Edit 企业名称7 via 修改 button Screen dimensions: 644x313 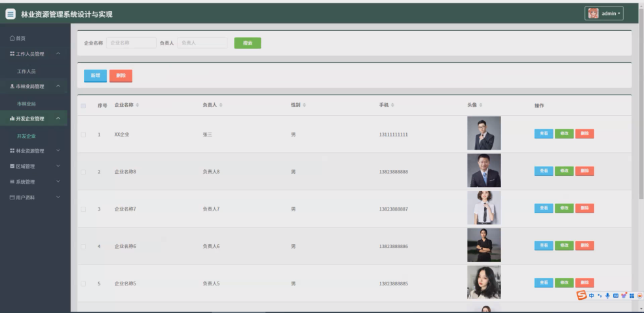click(x=564, y=208)
